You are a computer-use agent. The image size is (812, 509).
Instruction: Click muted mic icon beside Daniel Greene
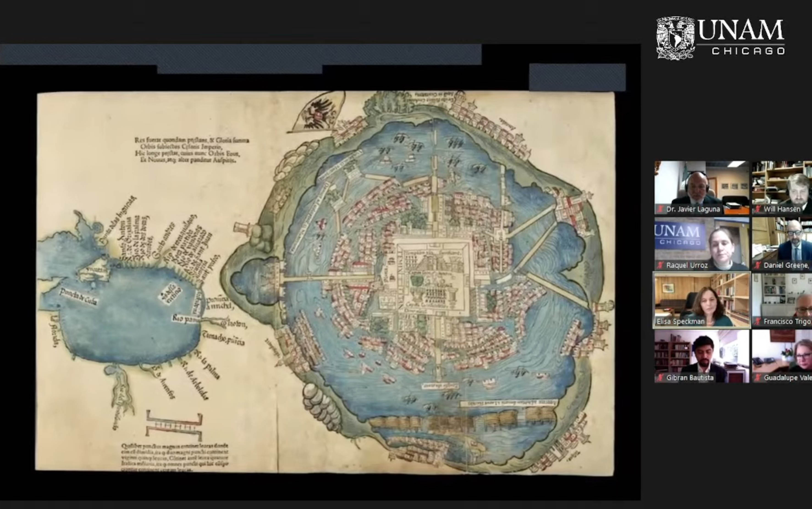[758, 266]
